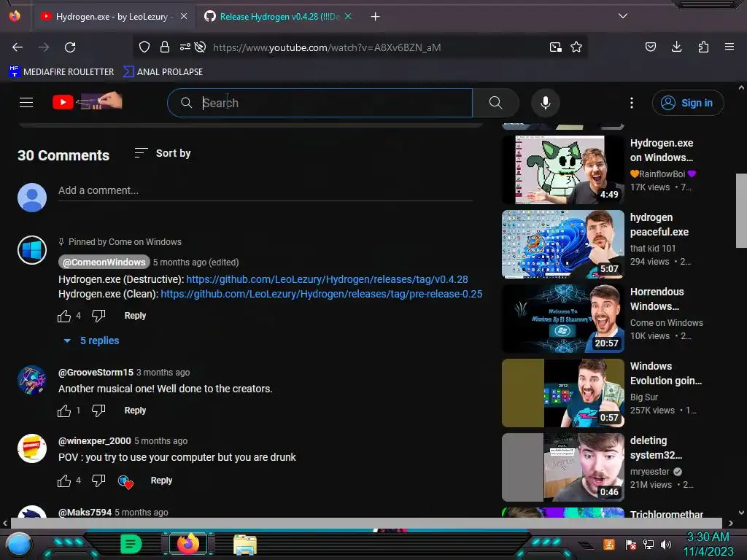Open the extensions puzzle icon
This screenshot has width=747, height=560.
(x=703, y=47)
